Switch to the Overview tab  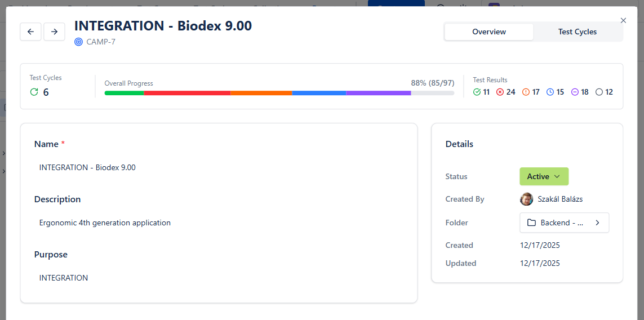(x=488, y=32)
